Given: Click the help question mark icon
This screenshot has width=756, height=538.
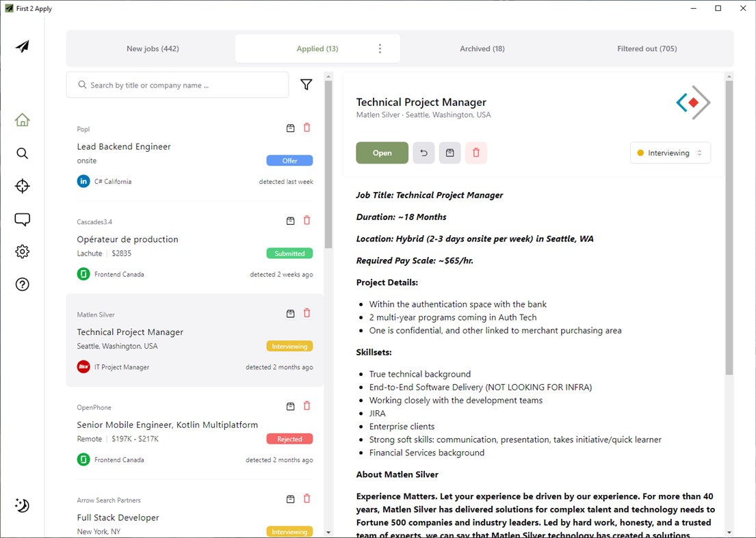Looking at the screenshot, I should coord(22,284).
